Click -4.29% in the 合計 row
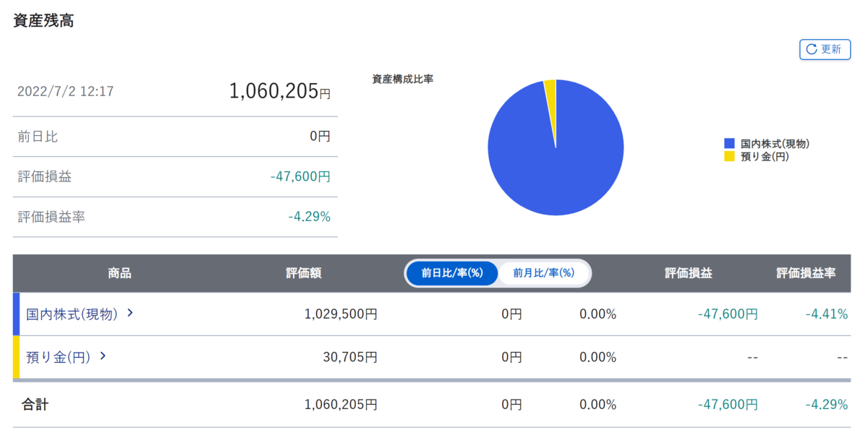The width and height of the screenshot is (868, 435). [x=826, y=405]
